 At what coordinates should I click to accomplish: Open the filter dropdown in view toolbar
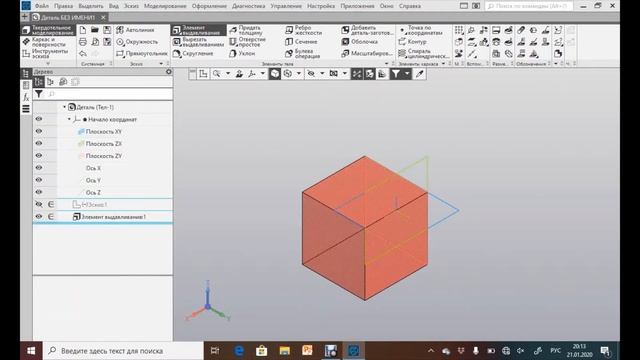point(407,74)
